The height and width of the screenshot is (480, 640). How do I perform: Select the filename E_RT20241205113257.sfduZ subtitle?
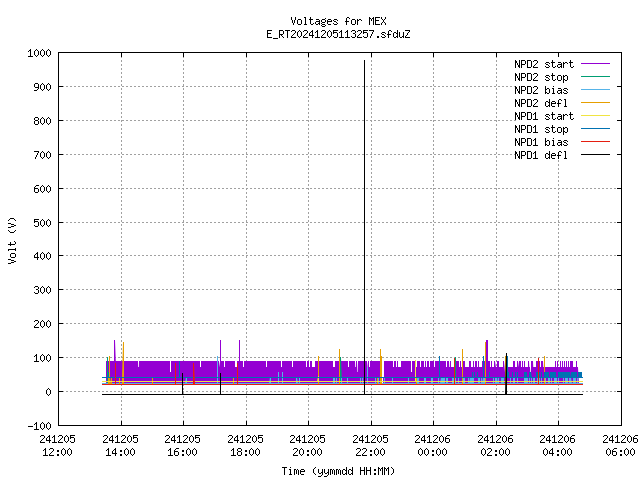338,34
